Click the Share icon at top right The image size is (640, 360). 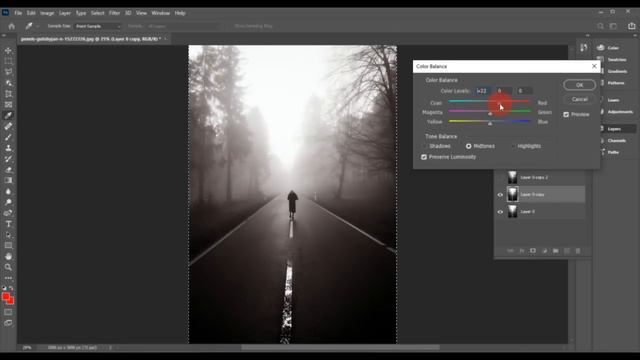coord(631,26)
